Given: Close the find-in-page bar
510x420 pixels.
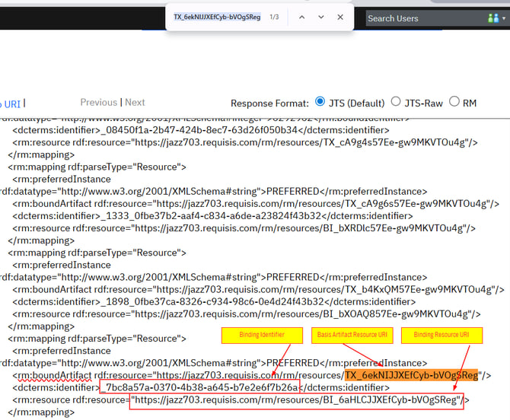Looking at the screenshot, I should pyautogui.click(x=340, y=17).
